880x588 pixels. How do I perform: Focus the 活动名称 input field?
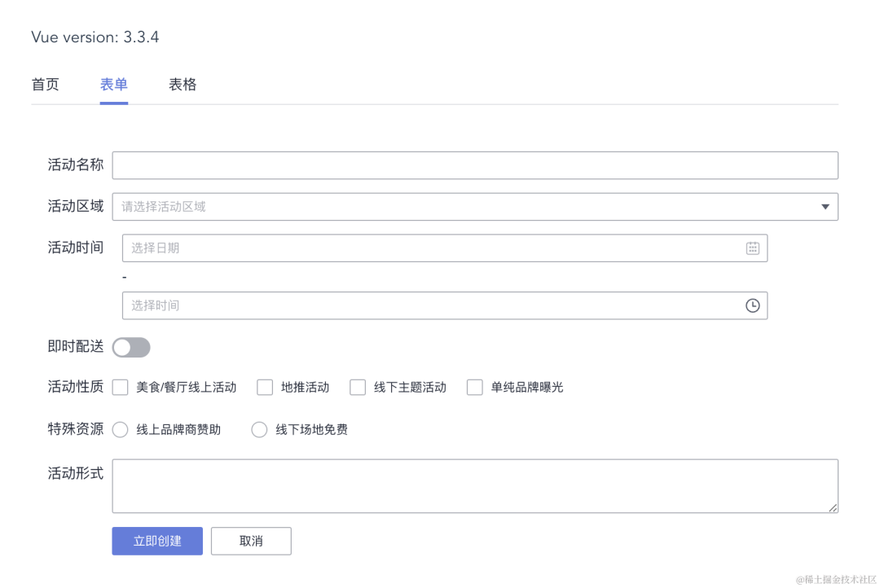475,165
